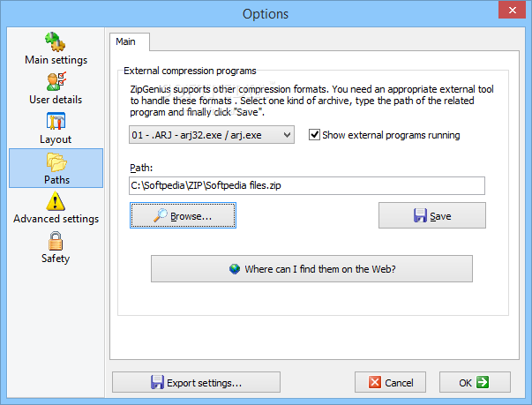The width and height of the screenshot is (532, 405).
Task: Export settings to a file
Action: [x=196, y=382]
